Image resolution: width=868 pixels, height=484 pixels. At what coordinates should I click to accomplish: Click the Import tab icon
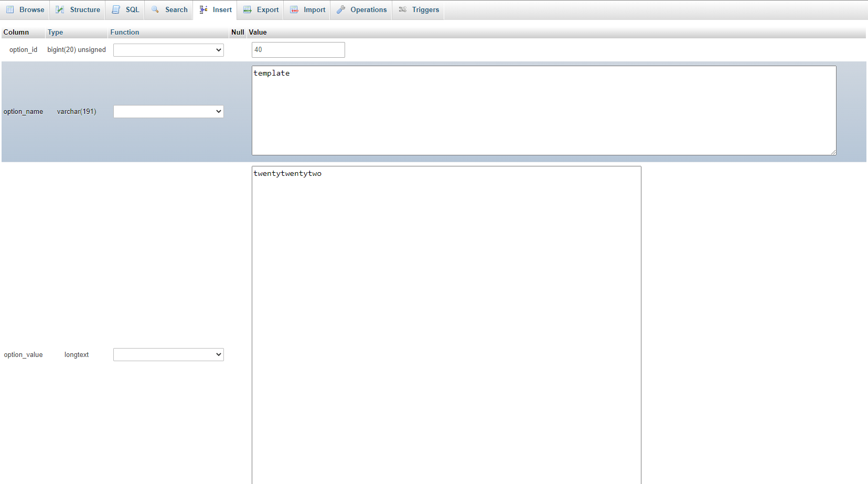click(x=294, y=9)
